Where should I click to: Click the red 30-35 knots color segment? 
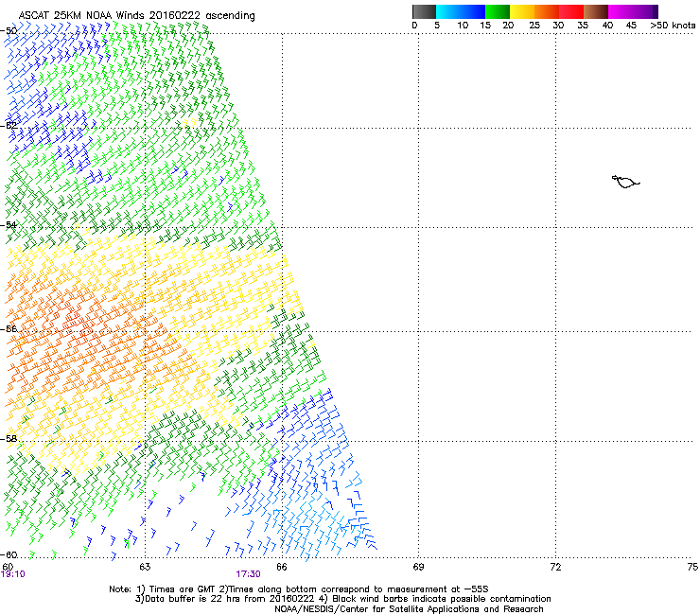[571, 11]
